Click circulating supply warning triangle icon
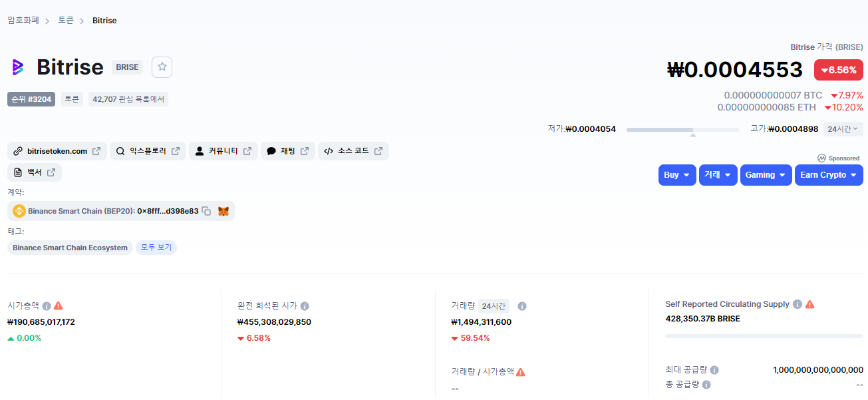 [x=809, y=304]
